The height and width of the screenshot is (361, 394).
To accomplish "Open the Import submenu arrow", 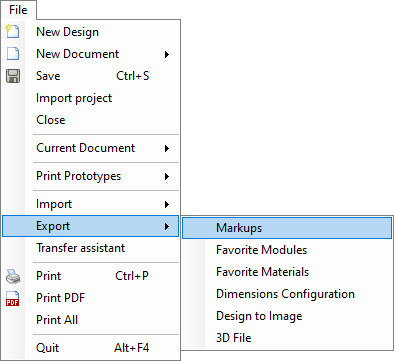I will coord(167,204).
